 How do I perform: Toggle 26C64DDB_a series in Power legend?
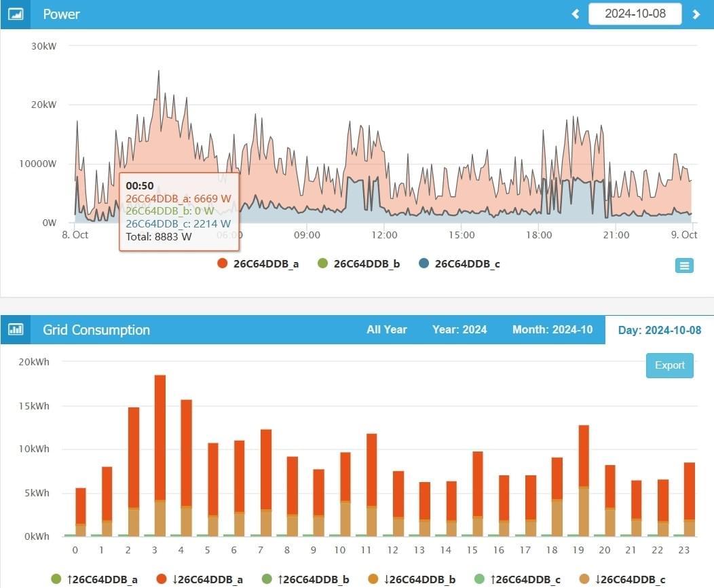pos(258,263)
